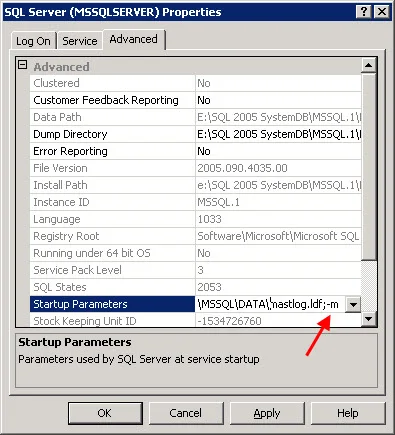
Task: Click the Stock Keeping Unit ID value -1534726760
Action: coord(278,320)
